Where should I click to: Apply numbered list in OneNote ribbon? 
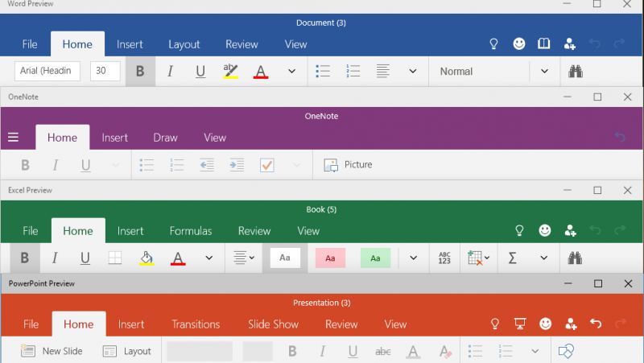pos(176,165)
